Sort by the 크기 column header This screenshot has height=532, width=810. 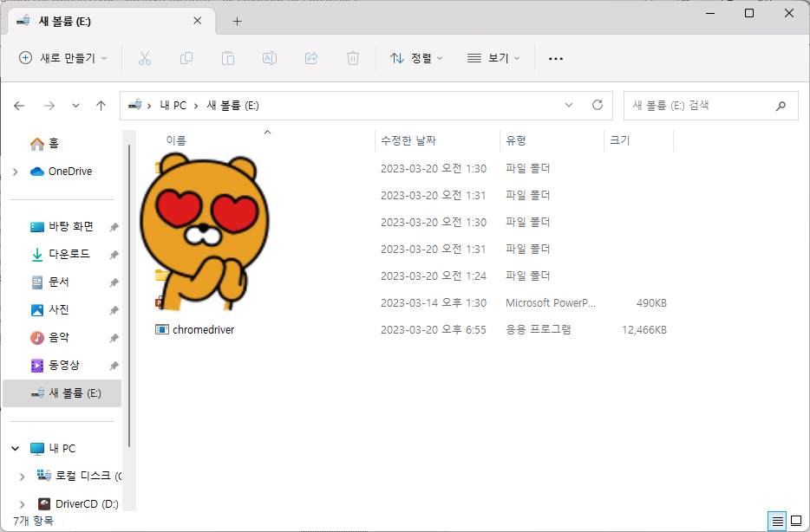tap(620, 140)
